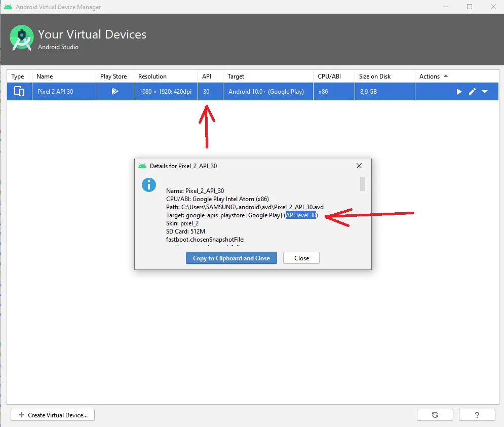504x427 pixels.
Task: Click the details dialog scrollbar thumb
Action: (363, 184)
